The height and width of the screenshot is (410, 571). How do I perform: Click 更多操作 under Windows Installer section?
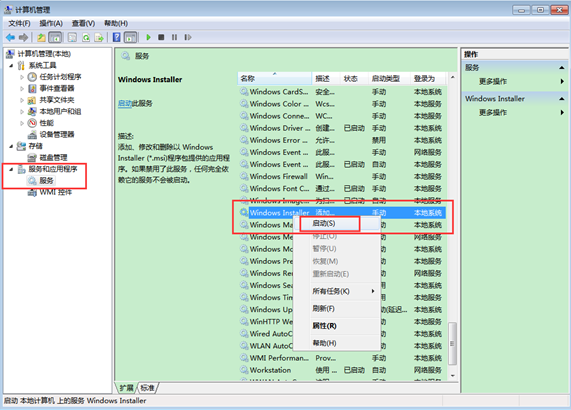493,113
